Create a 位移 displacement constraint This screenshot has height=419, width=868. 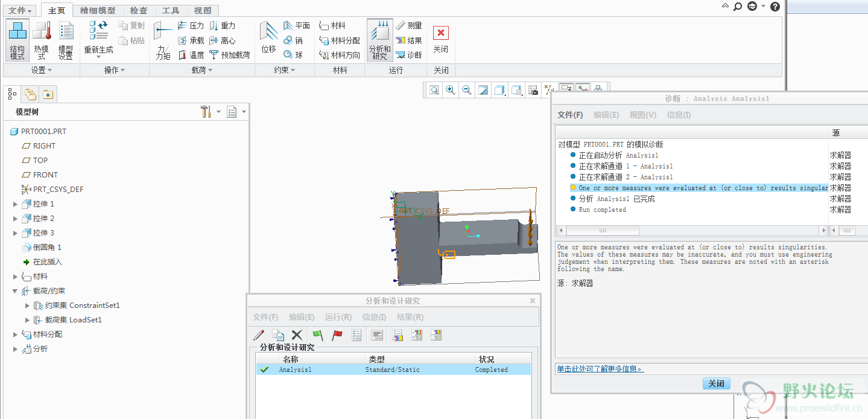click(268, 39)
